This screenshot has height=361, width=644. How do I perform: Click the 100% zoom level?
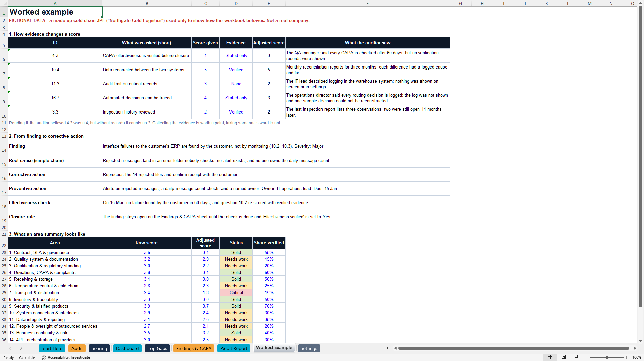coord(637,357)
